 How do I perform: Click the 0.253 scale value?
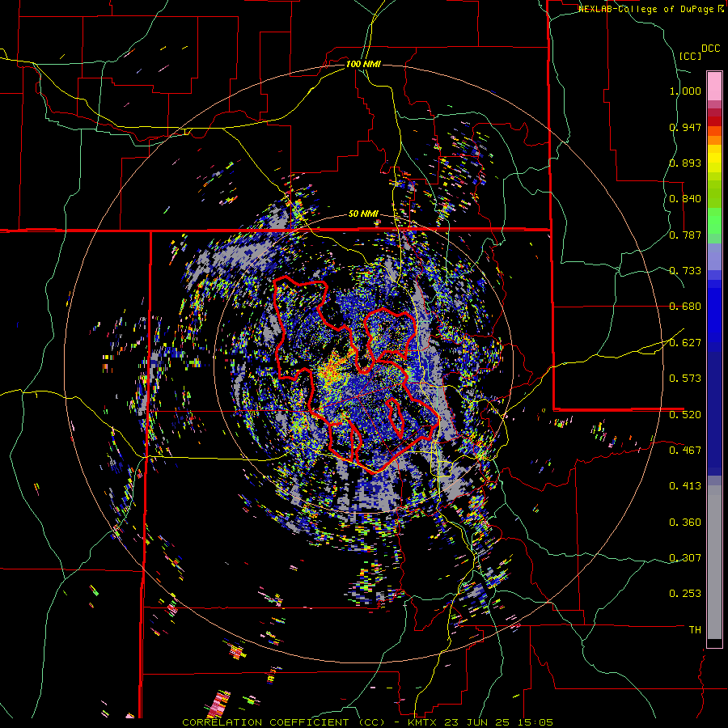point(685,594)
